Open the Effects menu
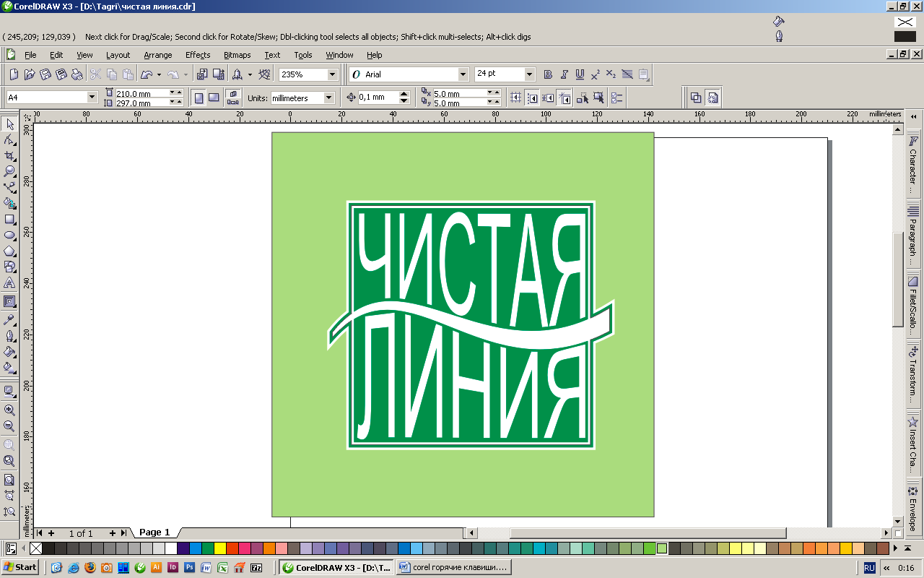This screenshot has width=924, height=578. point(198,55)
